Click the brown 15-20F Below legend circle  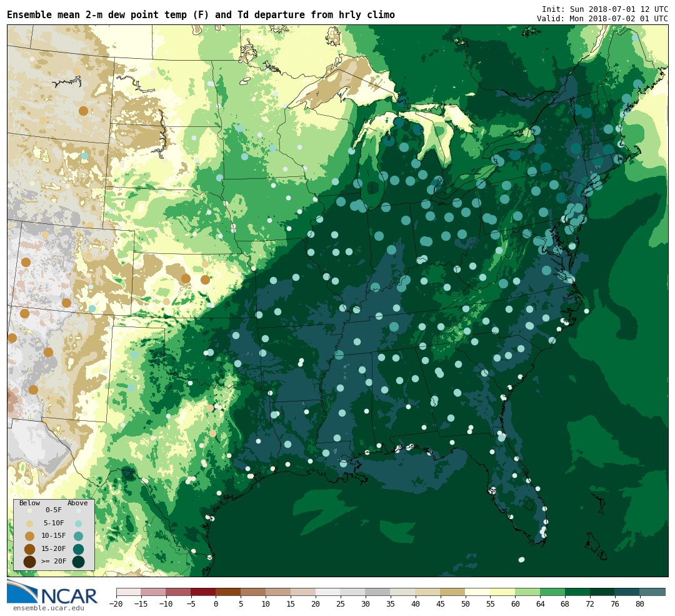(x=29, y=549)
